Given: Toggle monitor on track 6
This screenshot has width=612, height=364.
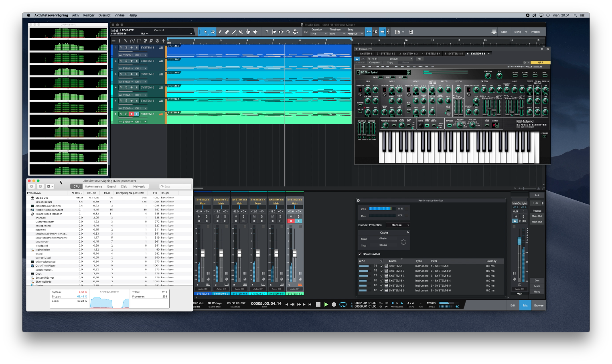Looking at the screenshot, I should pyautogui.click(x=136, y=114).
